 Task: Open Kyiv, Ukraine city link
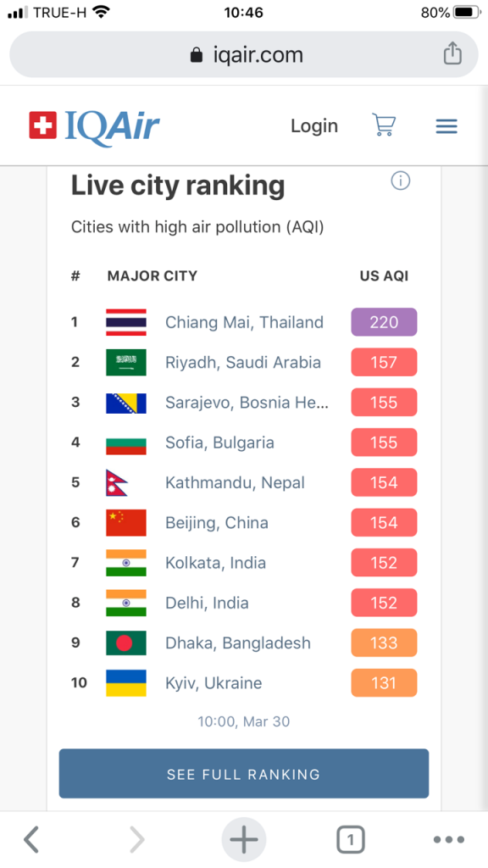pyautogui.click(x=213, y=683)
